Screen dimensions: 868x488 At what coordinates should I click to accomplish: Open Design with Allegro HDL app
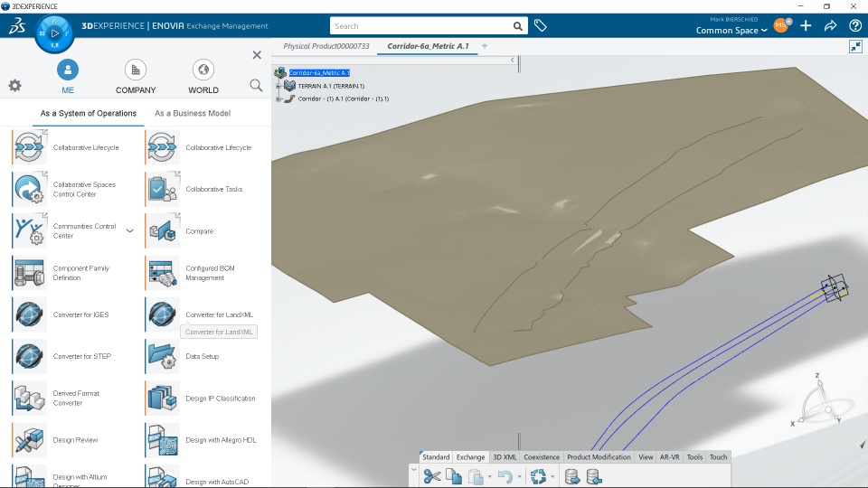(162, 440)
